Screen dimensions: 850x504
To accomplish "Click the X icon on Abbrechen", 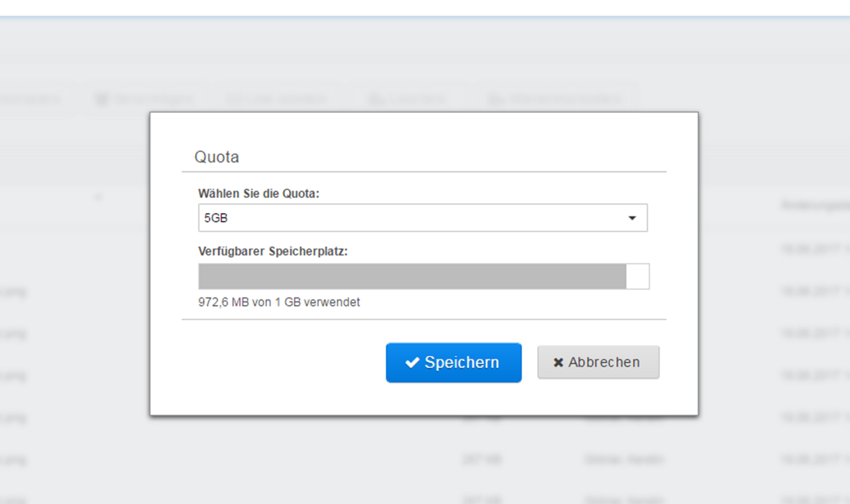I will [558, 363].
